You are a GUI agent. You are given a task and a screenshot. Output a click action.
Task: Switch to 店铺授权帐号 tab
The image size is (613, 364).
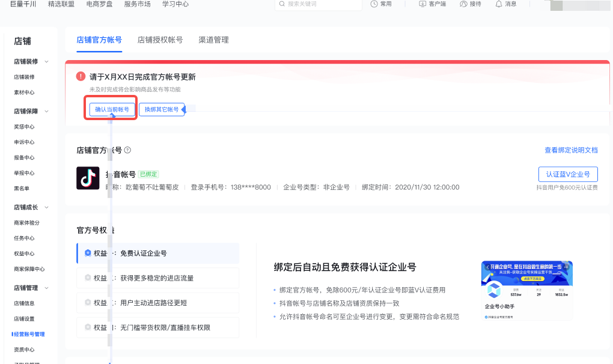(160, 40)
